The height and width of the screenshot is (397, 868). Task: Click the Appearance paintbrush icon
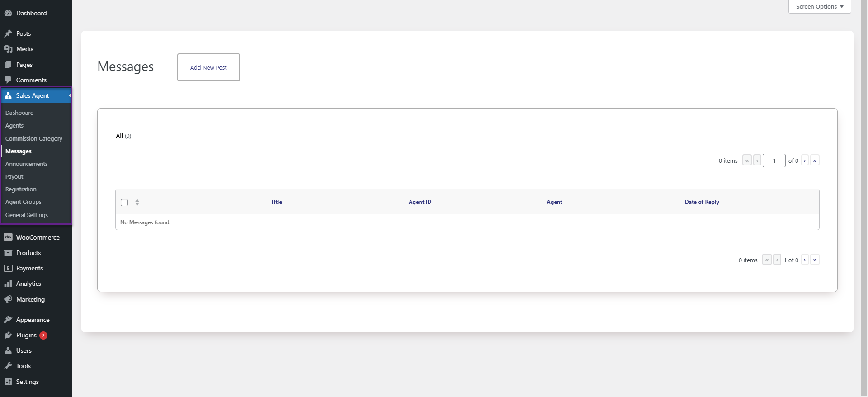pyautogui.click(x=8, y=320)
